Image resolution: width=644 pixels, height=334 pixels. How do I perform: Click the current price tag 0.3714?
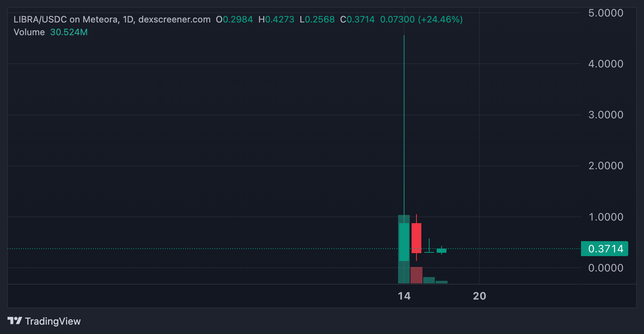604,249
